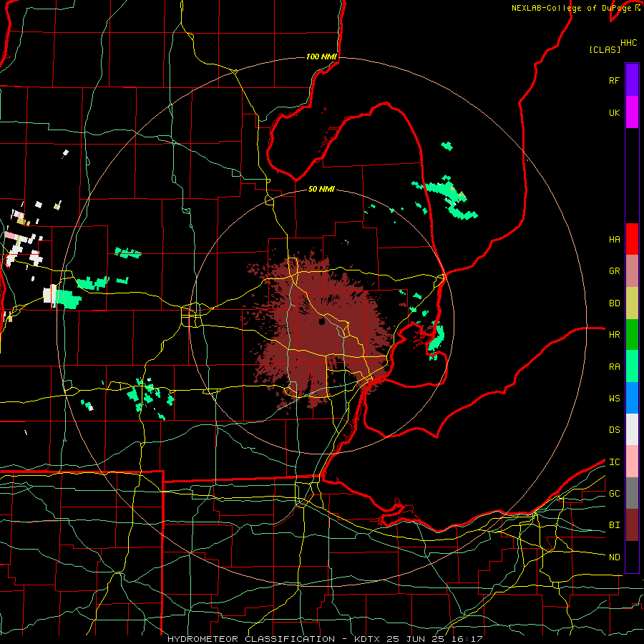The width and height of the screenshot is (644, 644).
Task: Click the 50 NMI range ring label
Action: 321,189
